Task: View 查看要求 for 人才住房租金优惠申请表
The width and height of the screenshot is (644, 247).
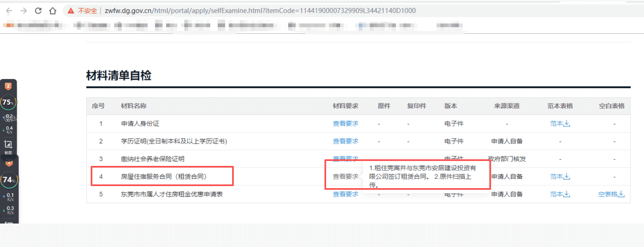Action: coord(346,194)
